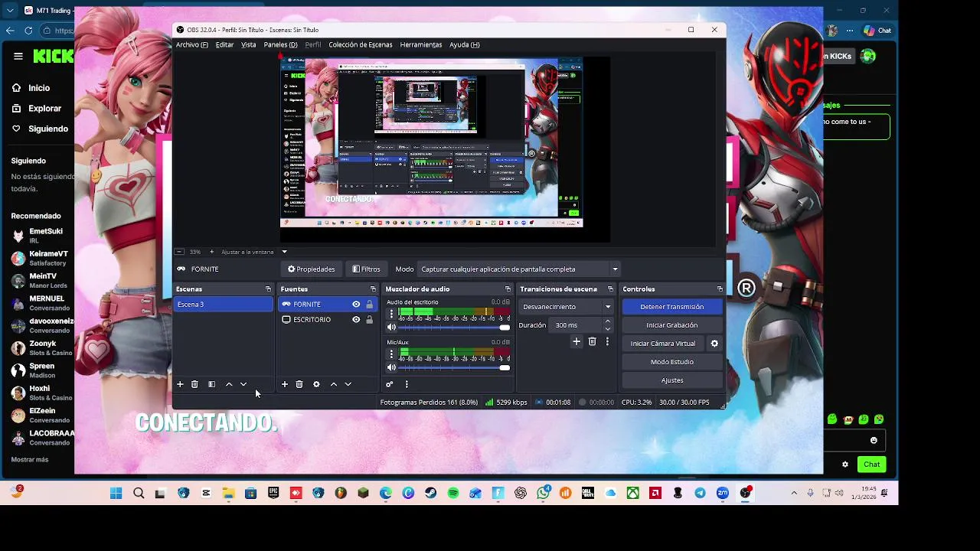Add a new source in Fuentes panel
This screenshot has height=551, width=980.
coord(285,384)
